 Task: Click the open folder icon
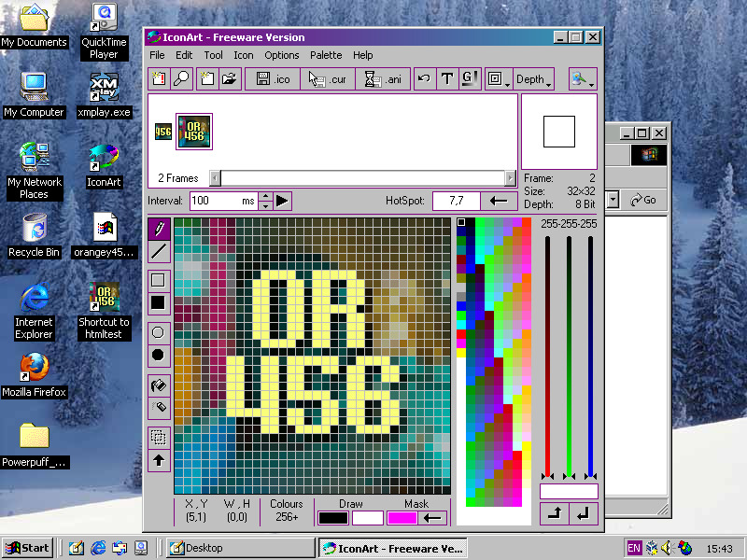tap(230, 79)
